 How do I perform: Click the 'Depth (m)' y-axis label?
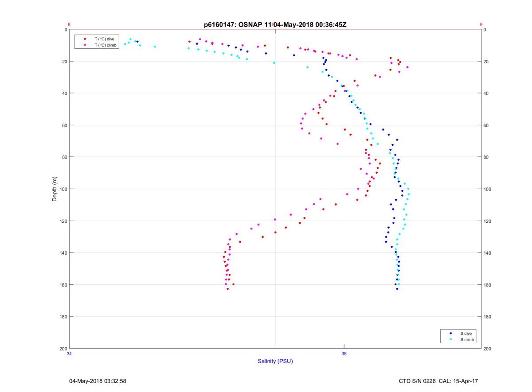[x=55, y=189]
